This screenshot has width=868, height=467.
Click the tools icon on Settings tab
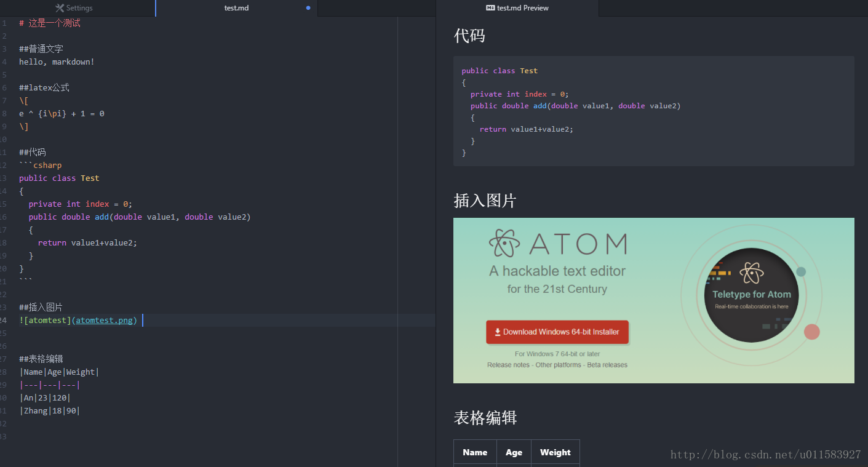point(60,8)
